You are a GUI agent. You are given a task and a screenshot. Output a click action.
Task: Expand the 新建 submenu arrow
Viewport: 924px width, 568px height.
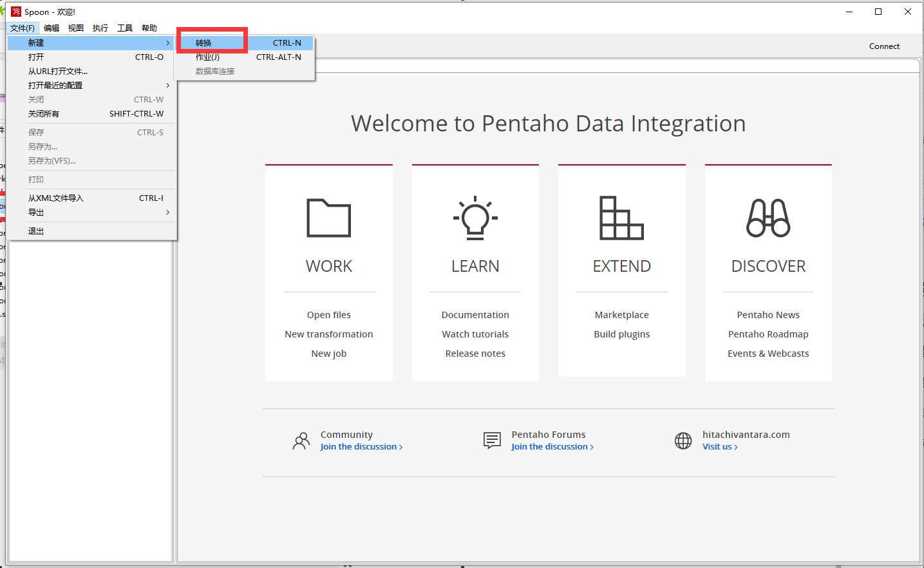[x=167, y=43]
